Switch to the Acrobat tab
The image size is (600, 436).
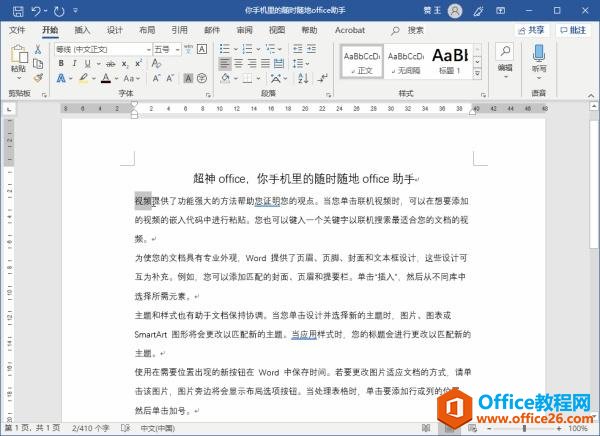click(x=350, y=30)
